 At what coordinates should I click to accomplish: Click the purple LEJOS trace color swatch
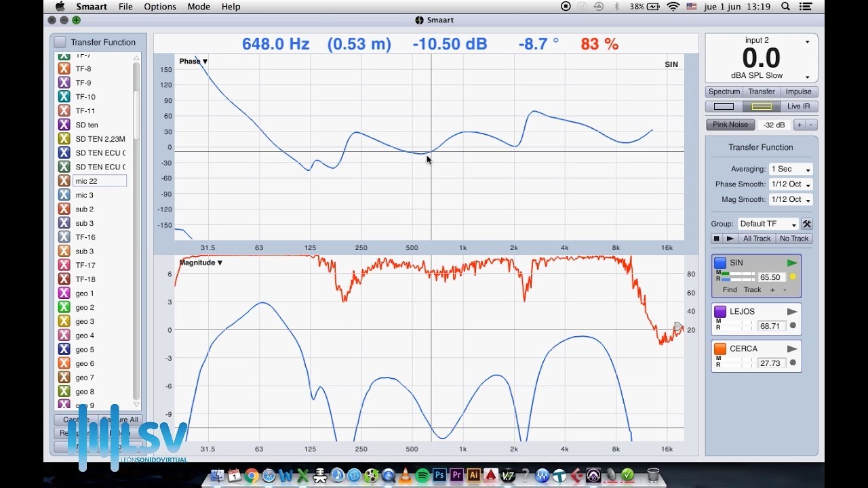[x=720, y=312]
